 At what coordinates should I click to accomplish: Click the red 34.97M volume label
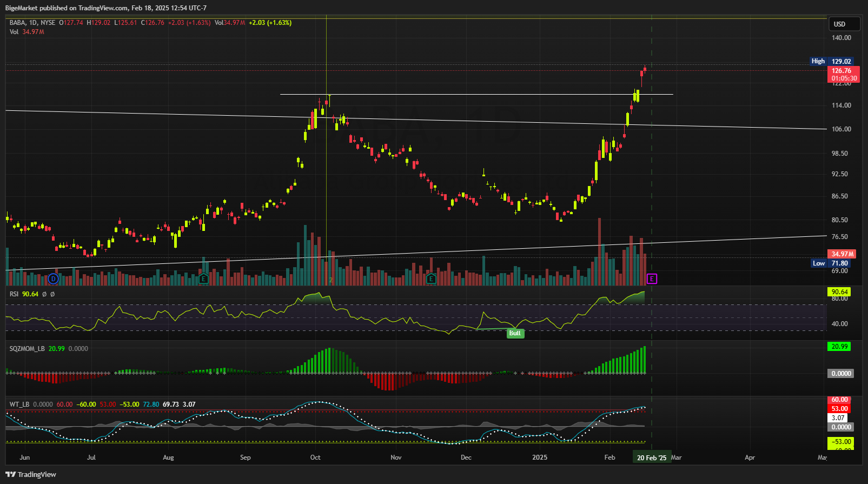[x=842, y=254]
